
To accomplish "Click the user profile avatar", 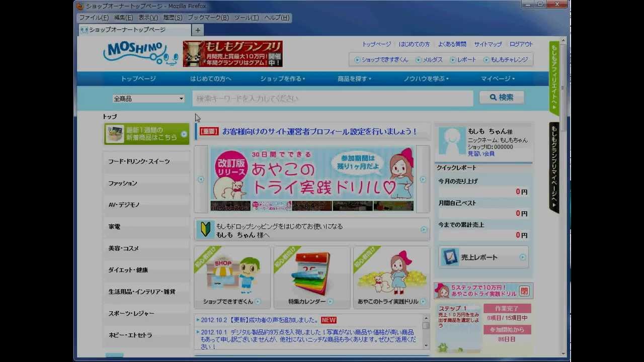I will 452,140.
